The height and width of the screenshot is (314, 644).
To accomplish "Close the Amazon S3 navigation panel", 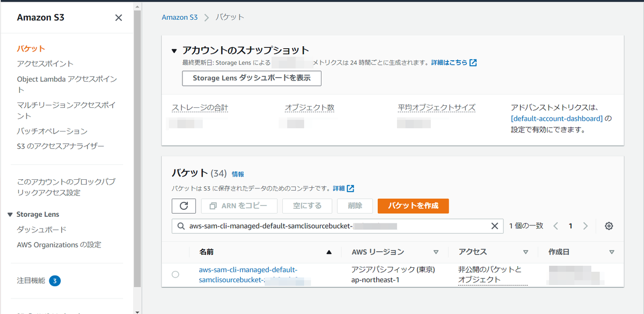I will coord(119,18).
